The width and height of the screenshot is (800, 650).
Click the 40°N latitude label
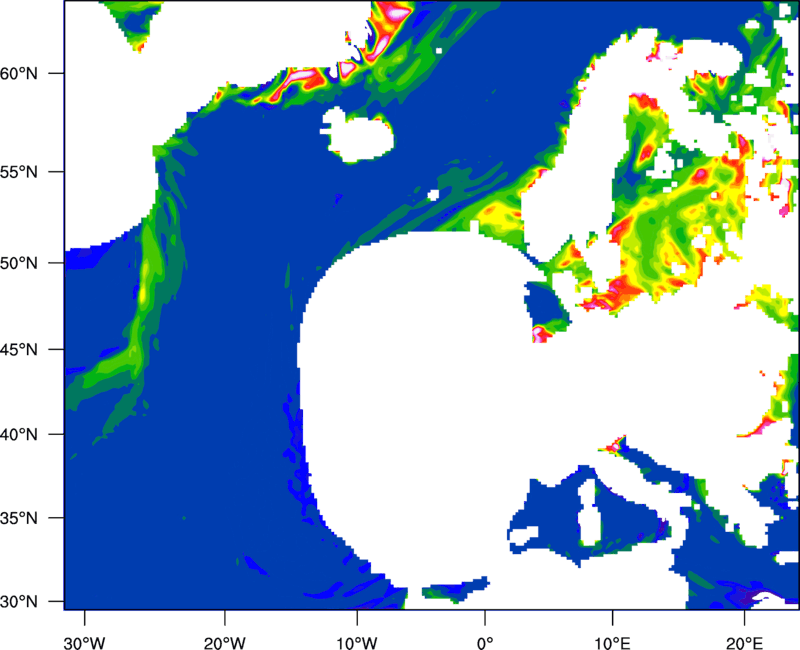pos(19,435)
